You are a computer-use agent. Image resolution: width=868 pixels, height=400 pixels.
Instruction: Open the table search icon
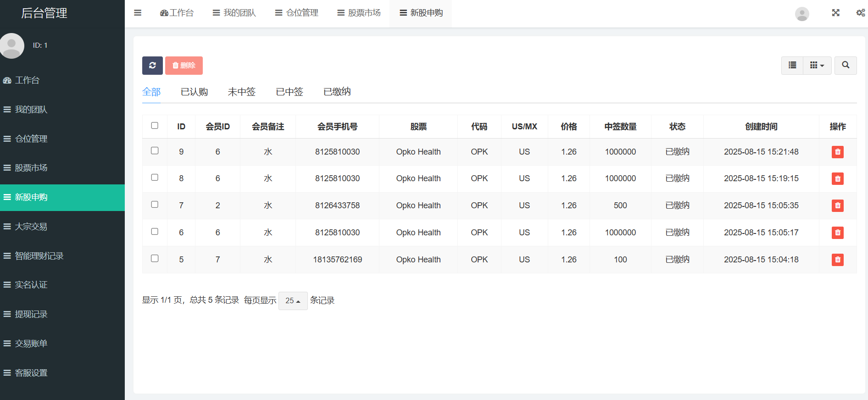[x=845, y=66]
